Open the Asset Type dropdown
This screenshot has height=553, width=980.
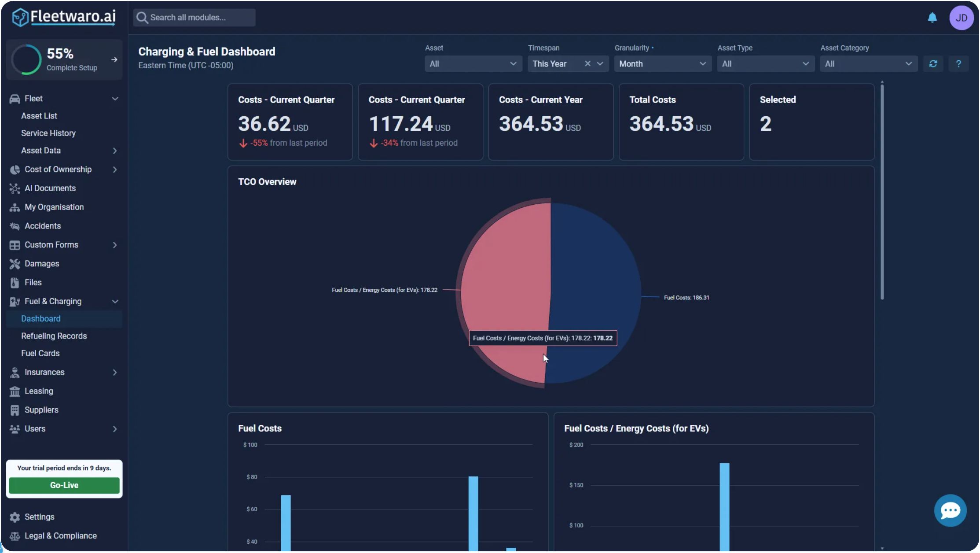(765, 64)
